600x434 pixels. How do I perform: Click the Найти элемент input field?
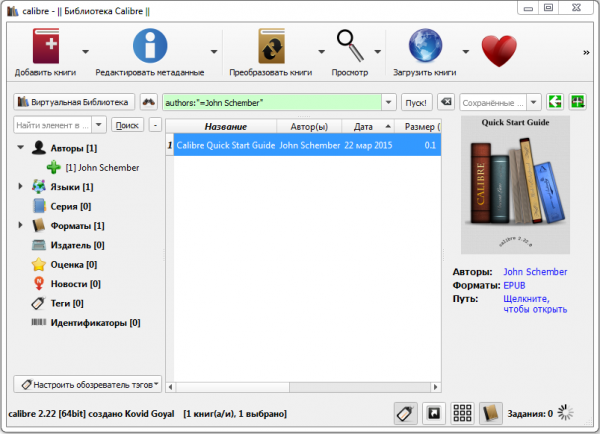click(52, 125)
